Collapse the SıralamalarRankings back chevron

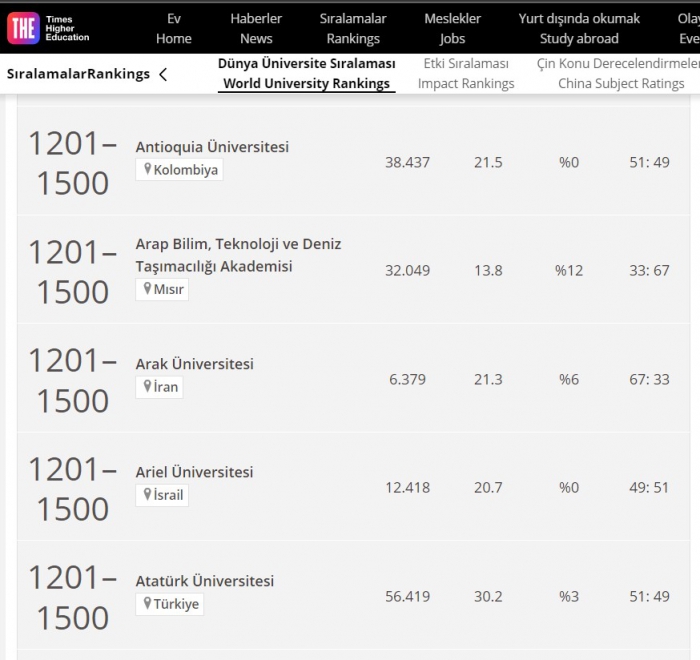[163, 74]
